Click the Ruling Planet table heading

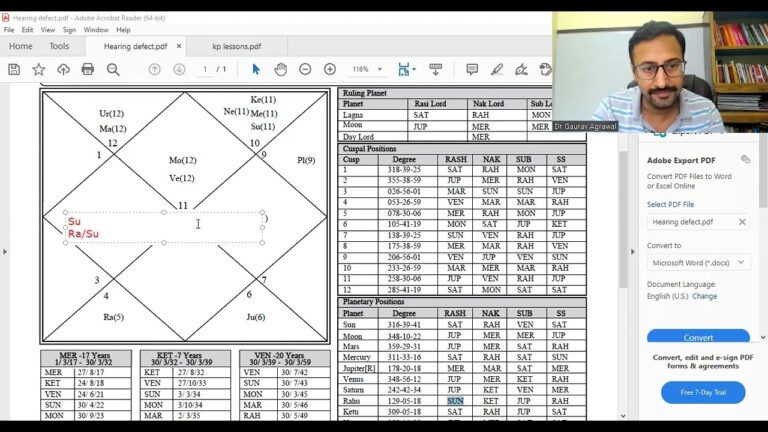point(365,93)
